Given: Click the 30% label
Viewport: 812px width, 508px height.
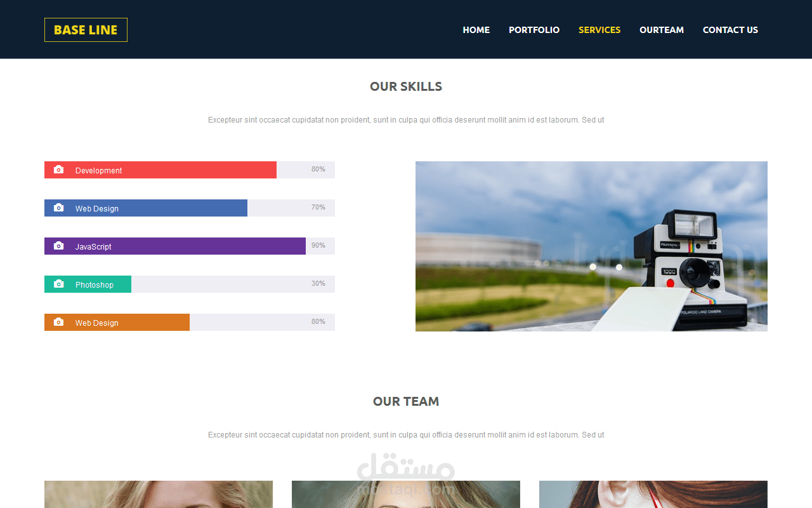Looking at the screenshot, I should pyautogui.click(x=318, y=283).
